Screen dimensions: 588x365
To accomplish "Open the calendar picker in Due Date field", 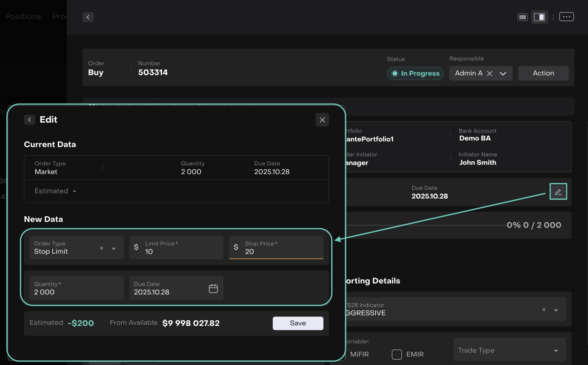I will [x=213, y=289].
